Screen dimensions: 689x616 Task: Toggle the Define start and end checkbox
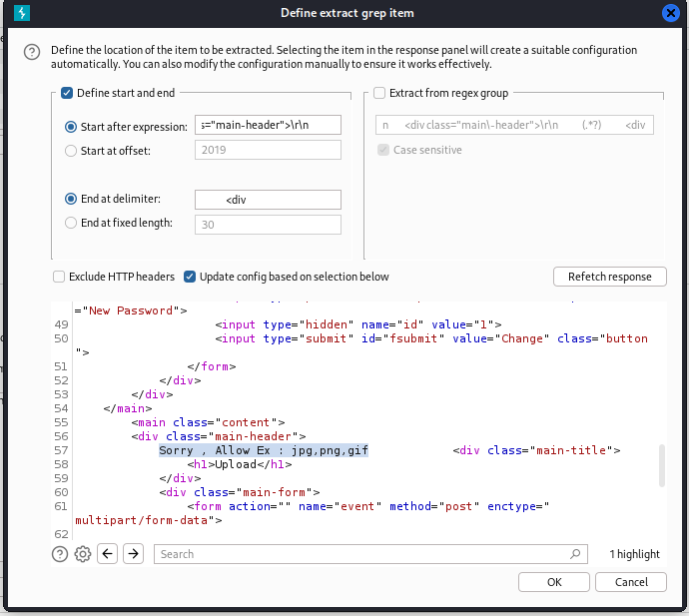click(x=68, y=93)
